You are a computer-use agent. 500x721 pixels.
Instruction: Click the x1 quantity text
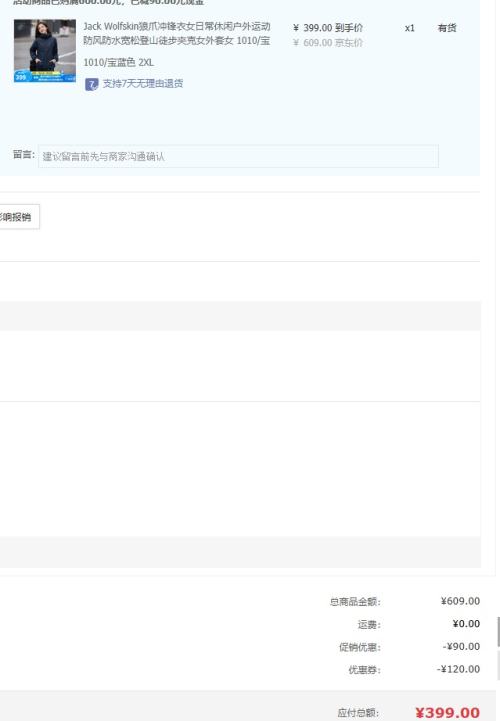409,28
